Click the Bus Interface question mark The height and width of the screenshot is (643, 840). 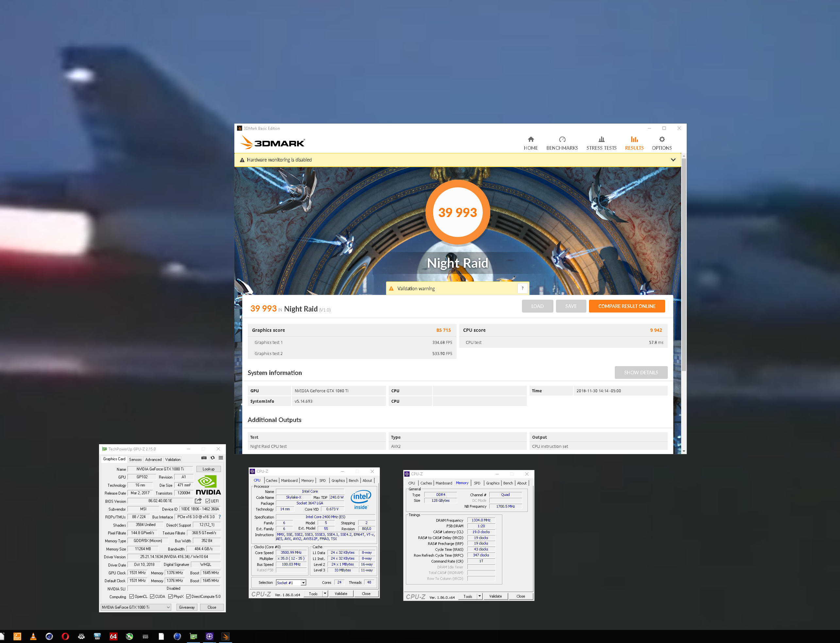(x=220, y=517)
